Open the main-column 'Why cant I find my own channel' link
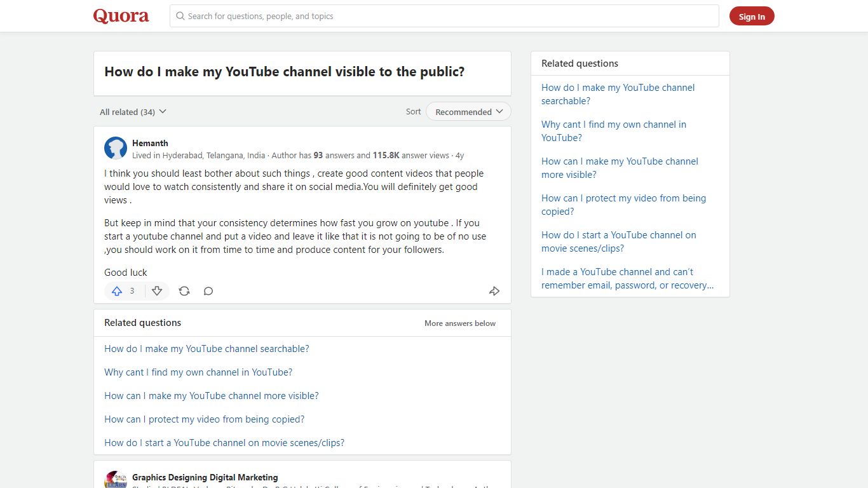This screenshot has width=868, height=488. (x=198, y=372)
